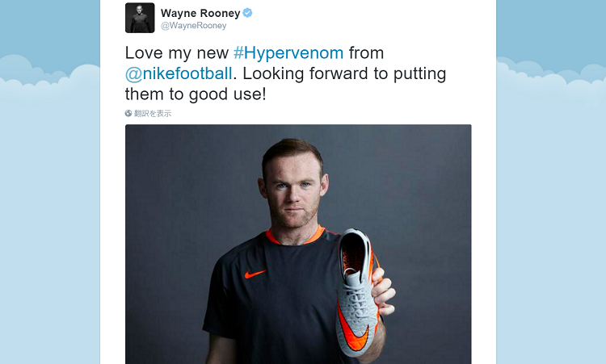Open the @nikefootball mention
This screenshot has width=606, height=364.
pyautogui.click(x=179, y=73)
